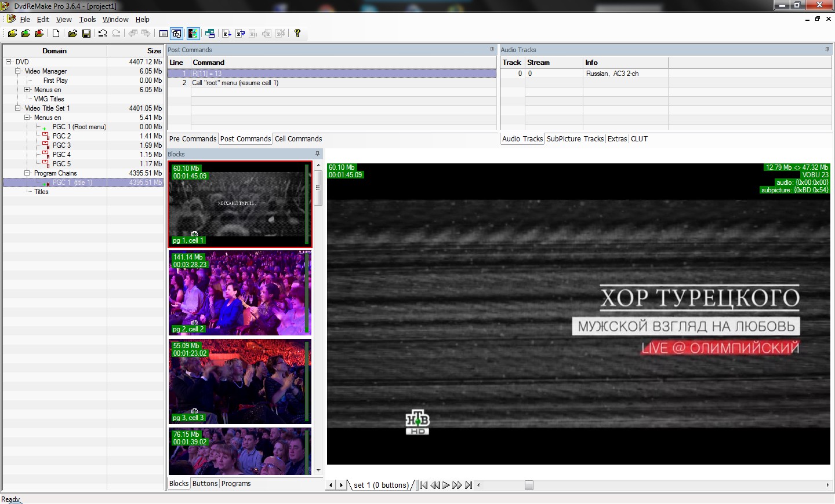Pin the Audio Tracks panel

827,50
